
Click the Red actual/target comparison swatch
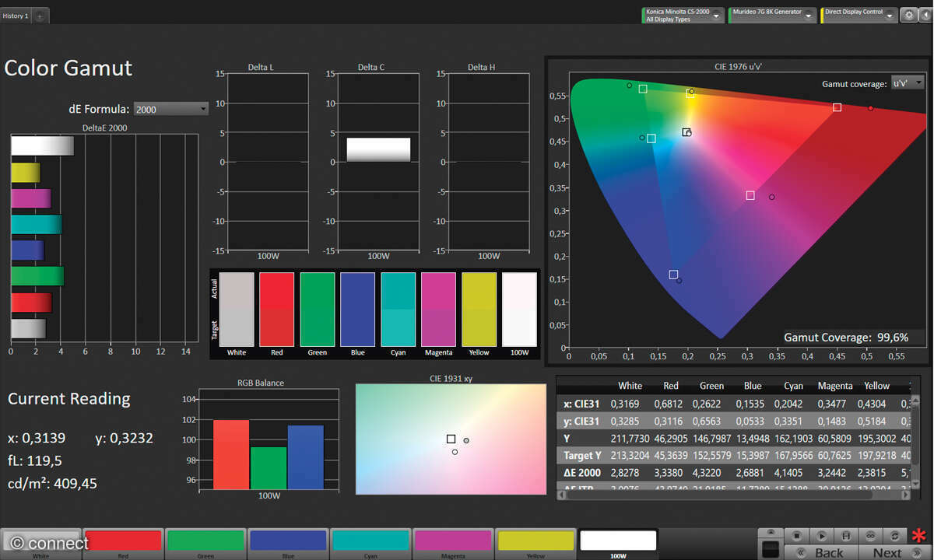277,309
